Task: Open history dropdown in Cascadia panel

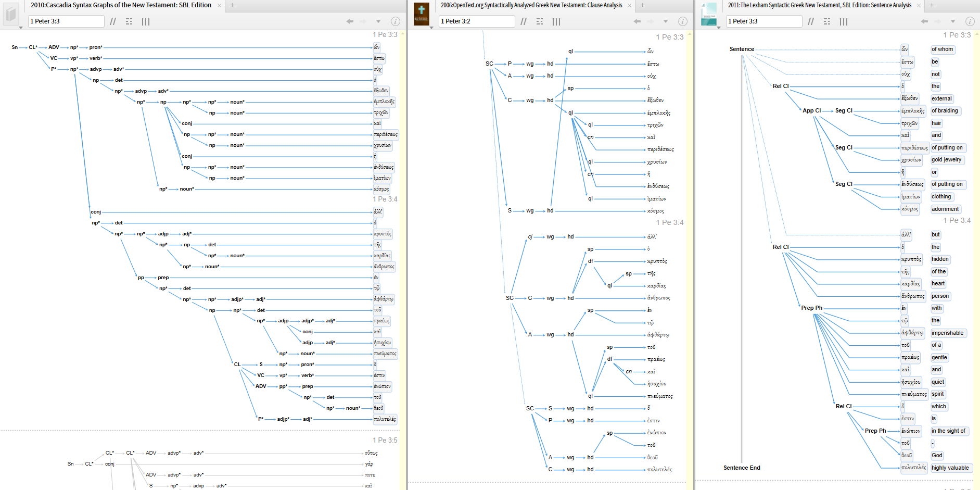Action: point(378,21)
